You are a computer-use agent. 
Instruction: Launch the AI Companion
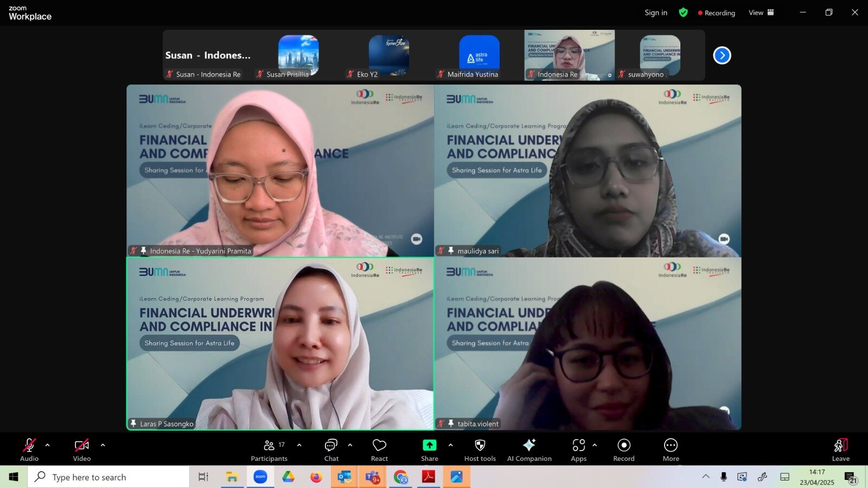pos(529,450)
